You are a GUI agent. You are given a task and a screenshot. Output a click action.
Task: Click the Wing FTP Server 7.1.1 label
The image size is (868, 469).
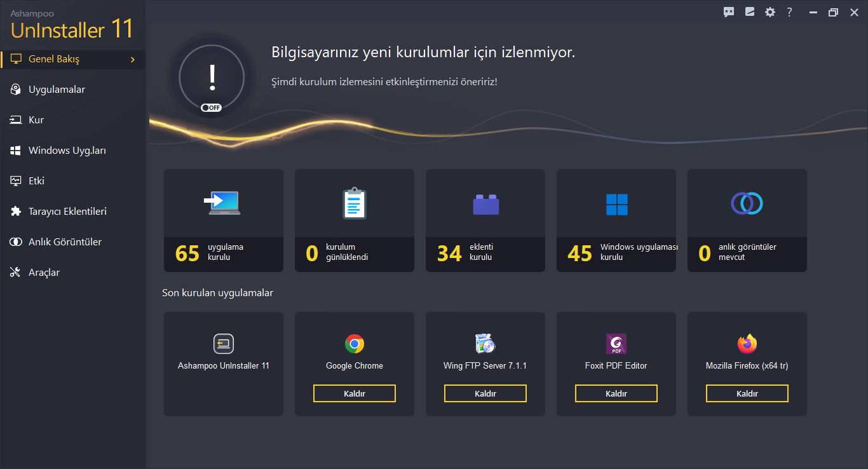point(485,365)
